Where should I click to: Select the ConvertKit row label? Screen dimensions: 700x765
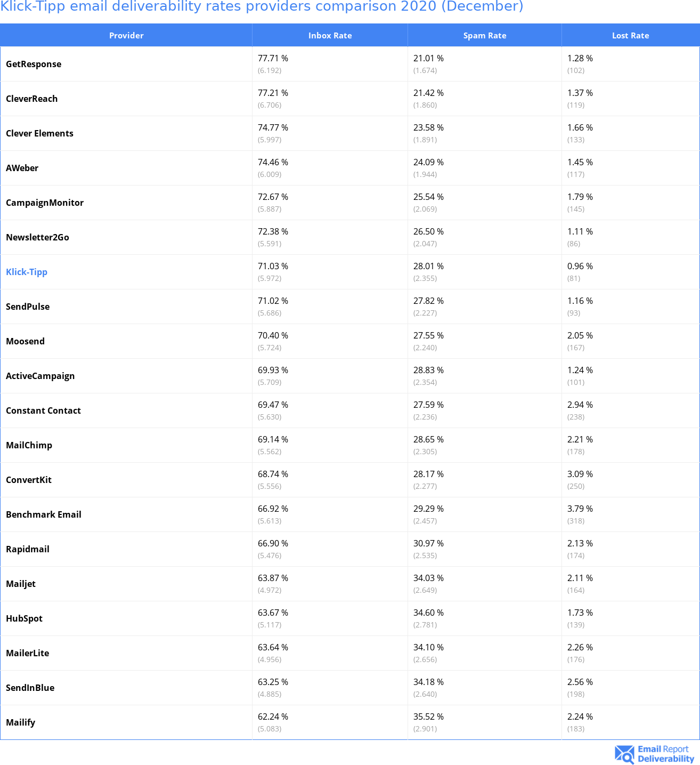[29, 480]
